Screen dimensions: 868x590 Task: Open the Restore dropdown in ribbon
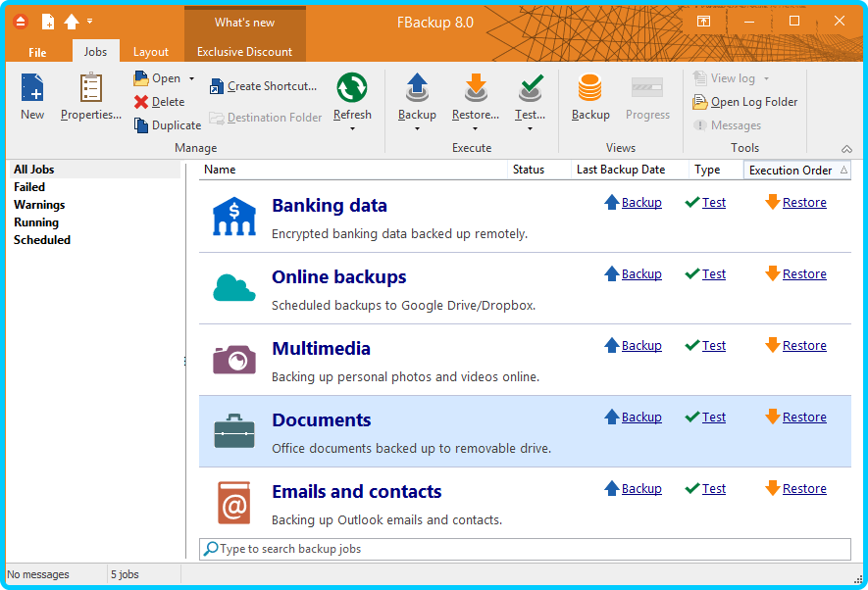point(476,128)
